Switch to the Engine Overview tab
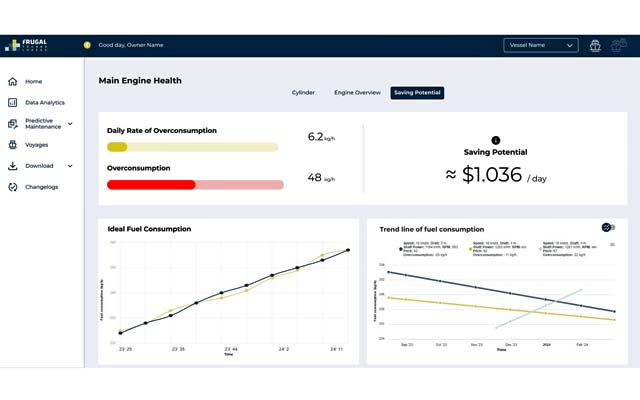The image size is (640, 400). click(x=357, y=92)
